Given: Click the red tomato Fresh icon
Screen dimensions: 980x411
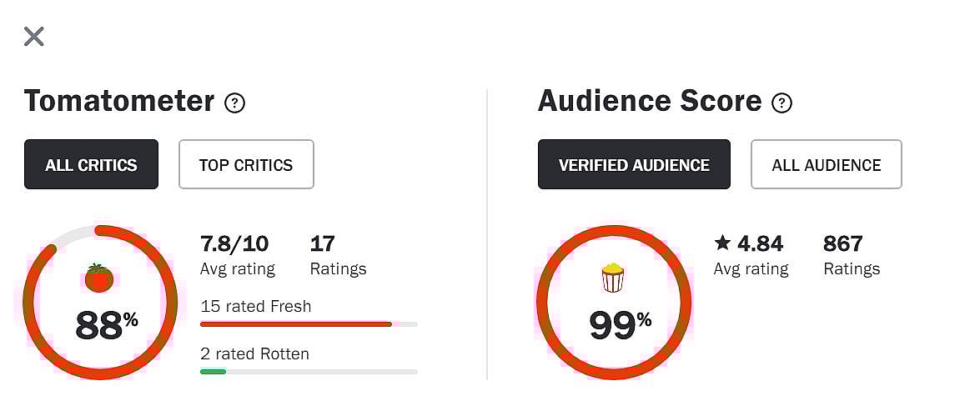Looking at the screenshot, I should [98, 278].
